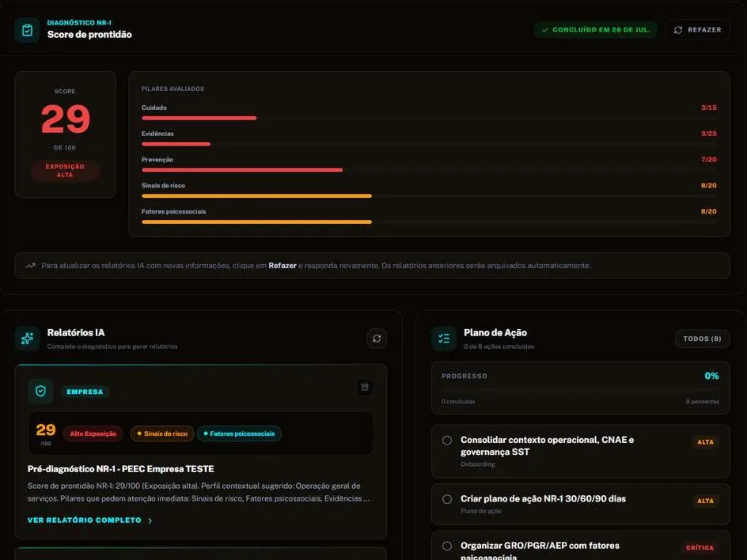Open the Todos (8) filter
Viewport: 747px width, 560px height.
702,339
